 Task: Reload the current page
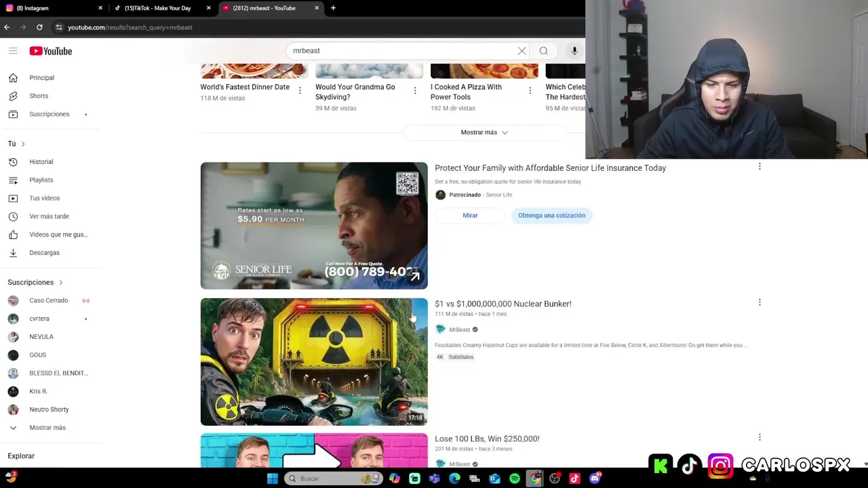click(39, 27)
